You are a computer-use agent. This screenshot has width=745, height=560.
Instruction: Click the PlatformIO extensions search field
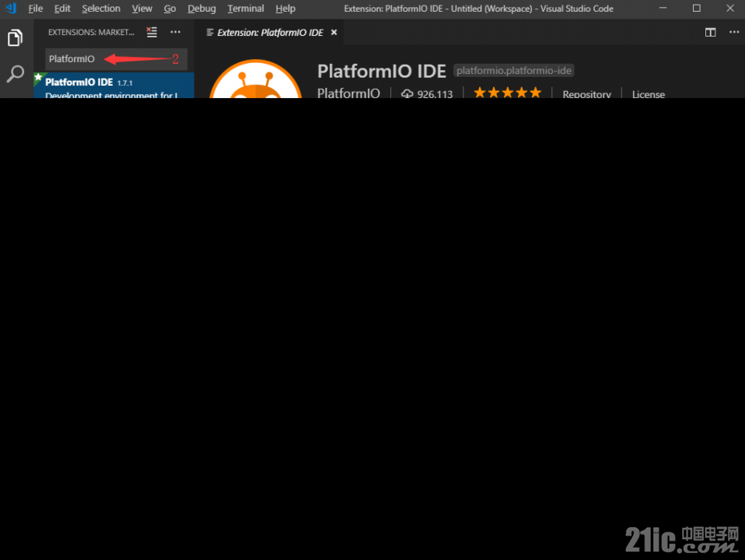click(x=116, y=59)
